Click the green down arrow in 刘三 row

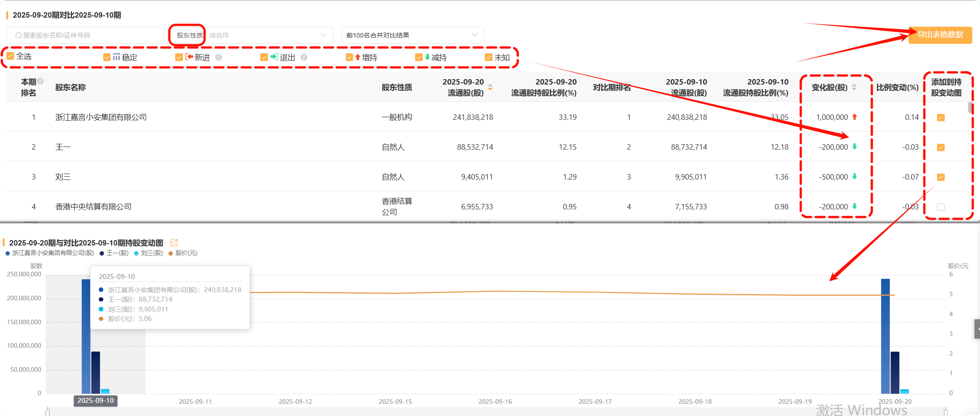(855, 176)
